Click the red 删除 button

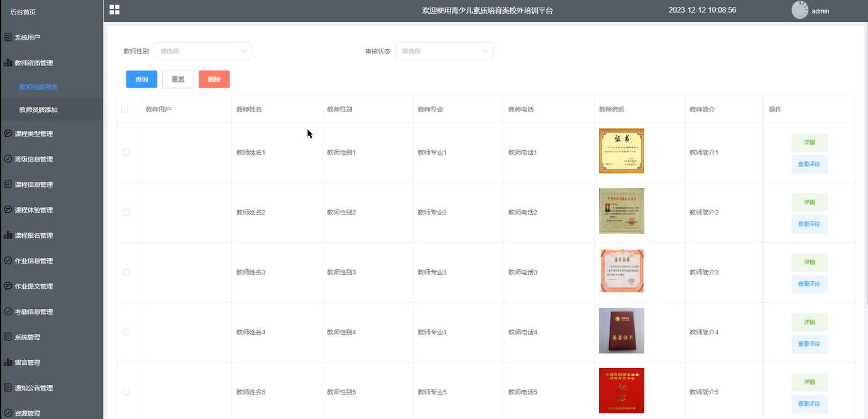tap(214, 79)
